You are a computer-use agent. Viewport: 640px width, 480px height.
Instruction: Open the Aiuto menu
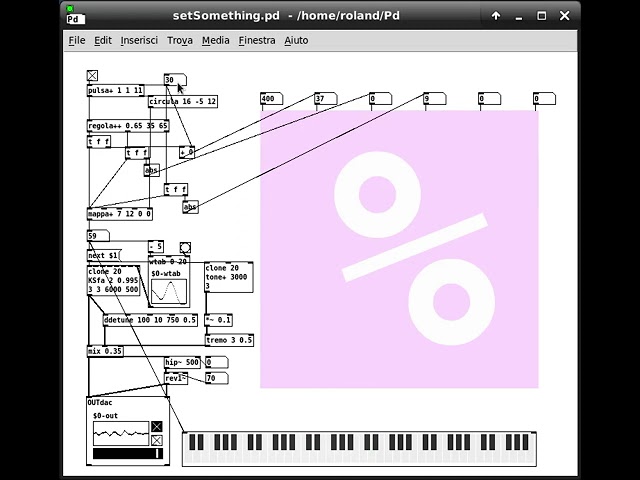pyautogui.click(x=296, y=40)
